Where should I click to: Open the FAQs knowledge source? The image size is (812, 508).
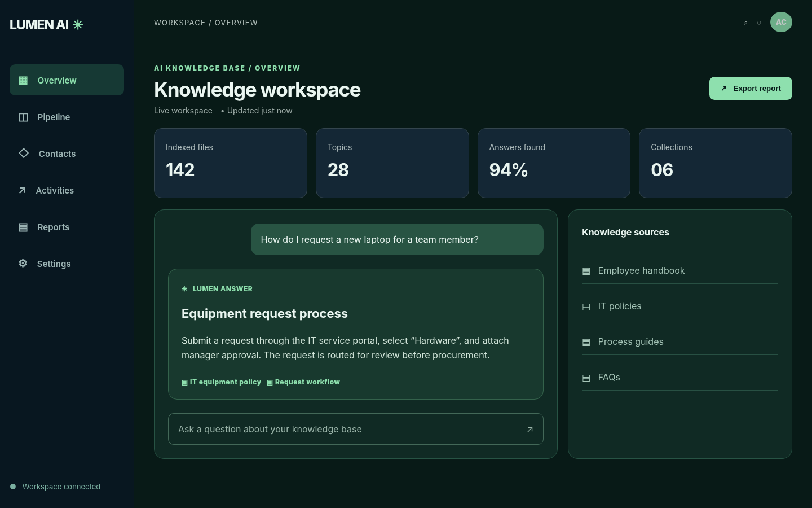680,377
